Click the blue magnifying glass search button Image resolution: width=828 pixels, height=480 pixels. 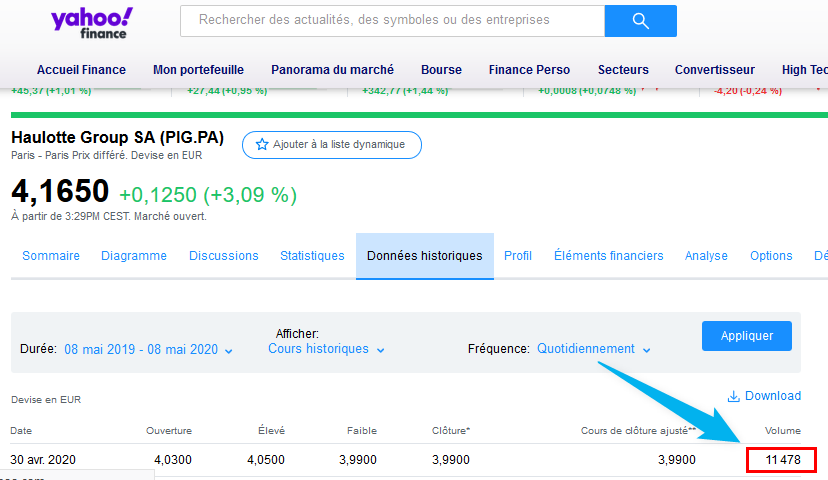[x=641, y=21]
